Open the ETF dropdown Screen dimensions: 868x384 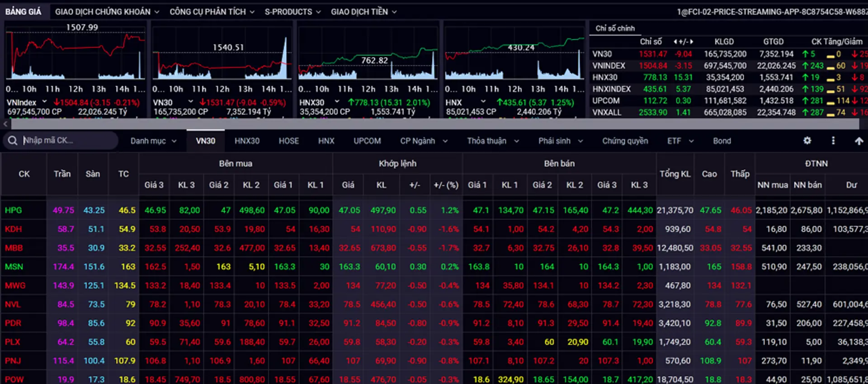pyautogui.click(x=680, y=141)
